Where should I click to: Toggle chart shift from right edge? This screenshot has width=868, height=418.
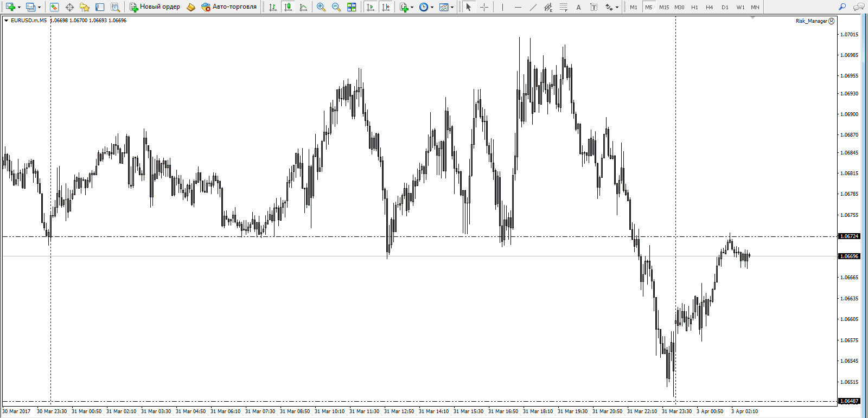pos(386,7)
